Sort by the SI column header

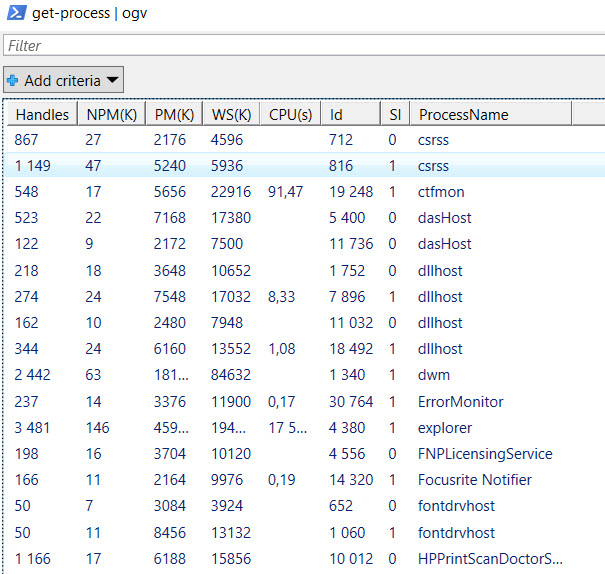tap(395, 115)
